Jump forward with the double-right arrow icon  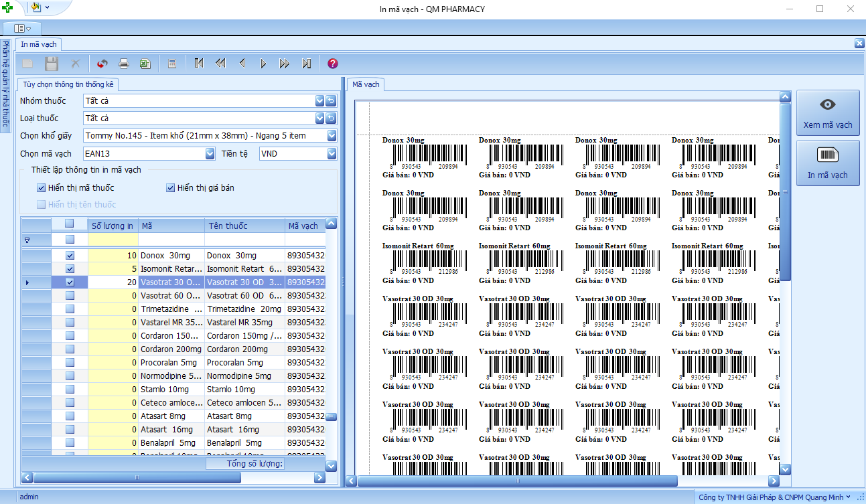coord(285,64)
